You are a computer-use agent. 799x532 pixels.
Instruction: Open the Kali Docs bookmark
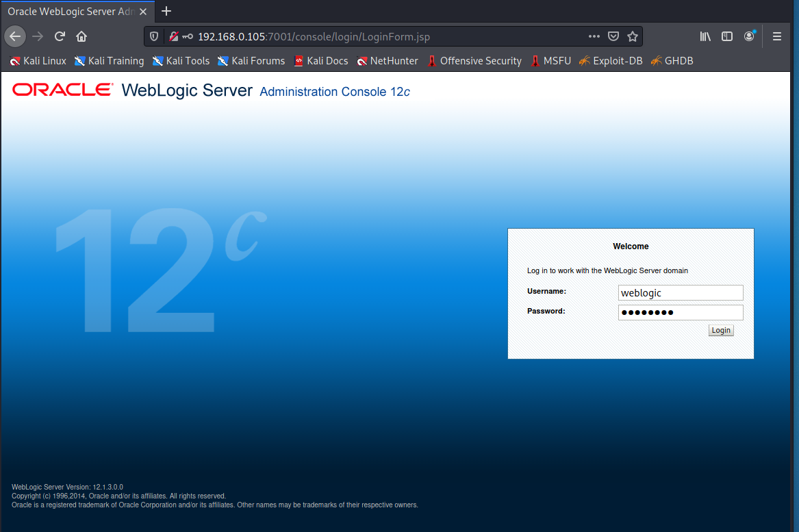[x=321, y=61]
